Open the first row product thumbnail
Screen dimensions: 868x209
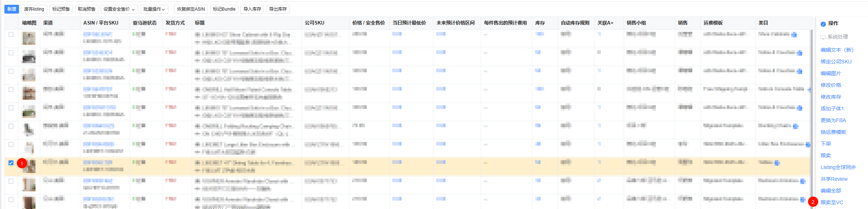pos(29,38)
